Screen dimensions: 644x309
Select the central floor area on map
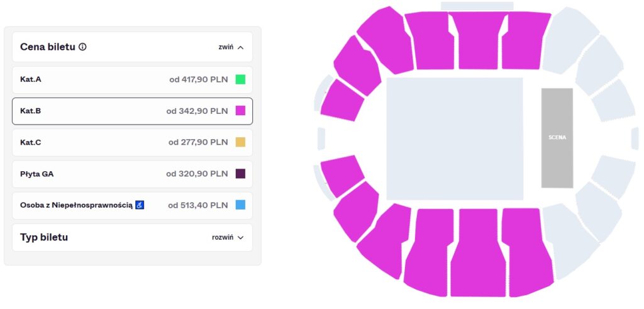454,138
